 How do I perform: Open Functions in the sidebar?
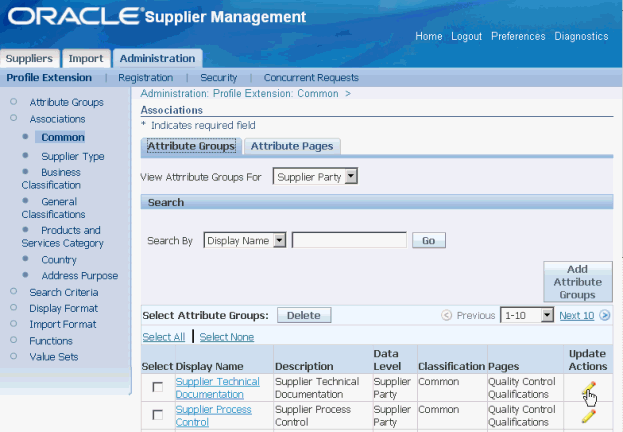pos(51,341)
